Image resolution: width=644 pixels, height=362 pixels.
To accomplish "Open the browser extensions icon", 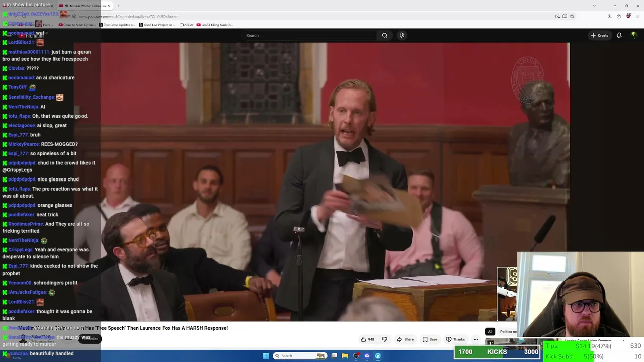I will 619,16.
